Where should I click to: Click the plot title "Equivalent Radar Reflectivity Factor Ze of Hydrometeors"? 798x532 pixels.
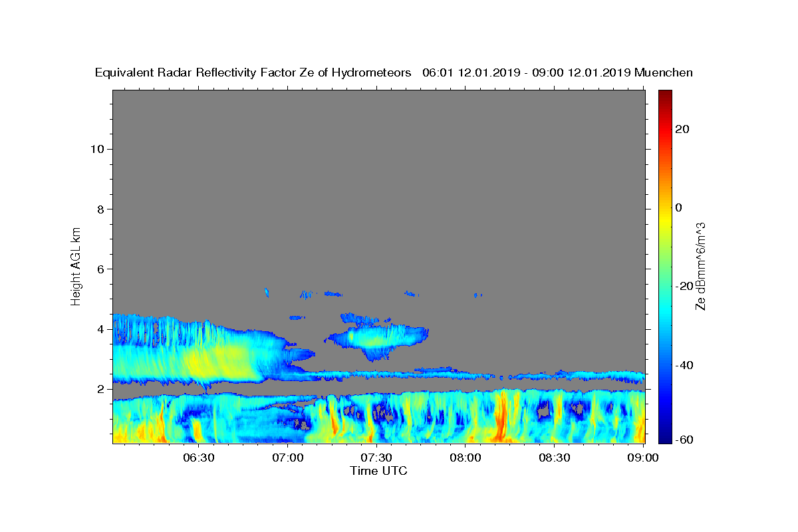253,72
